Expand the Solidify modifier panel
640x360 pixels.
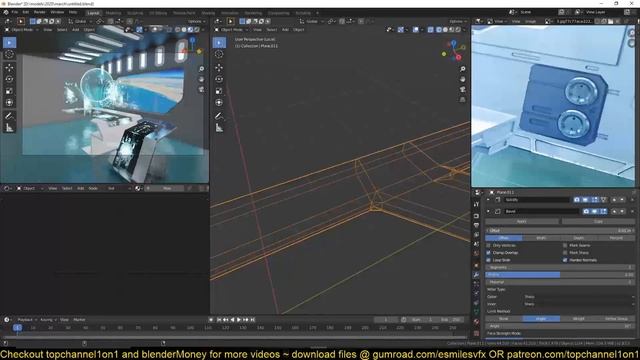point(488,200)
